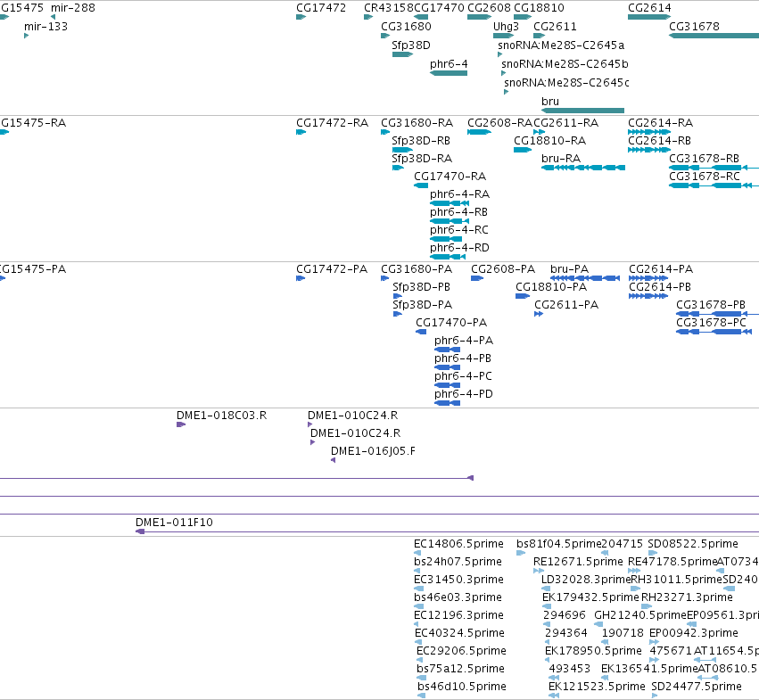759x700 pixels.
Task: Click the DME1-011F10 clone label
Action: (174, 523)
